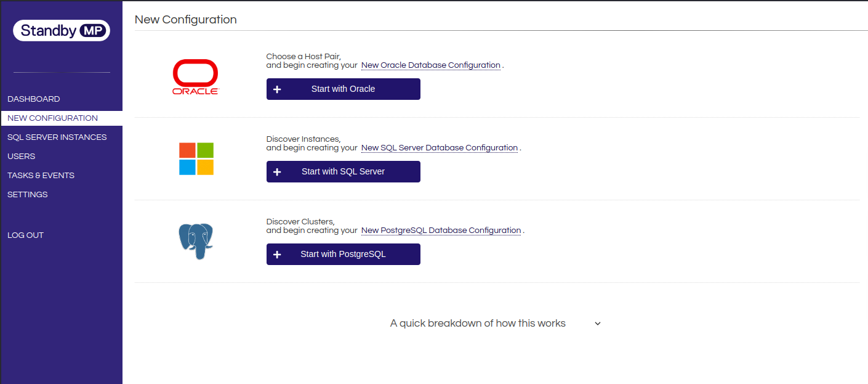Click the New Oracle Database Configuration link
Screen dimensions: 868x384
click(430, 65)
